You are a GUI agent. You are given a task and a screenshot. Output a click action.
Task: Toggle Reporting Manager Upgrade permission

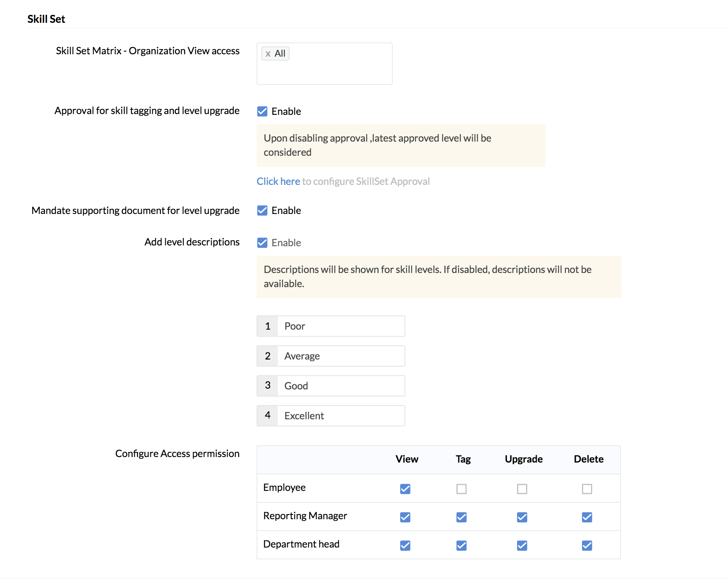(522, 517)
